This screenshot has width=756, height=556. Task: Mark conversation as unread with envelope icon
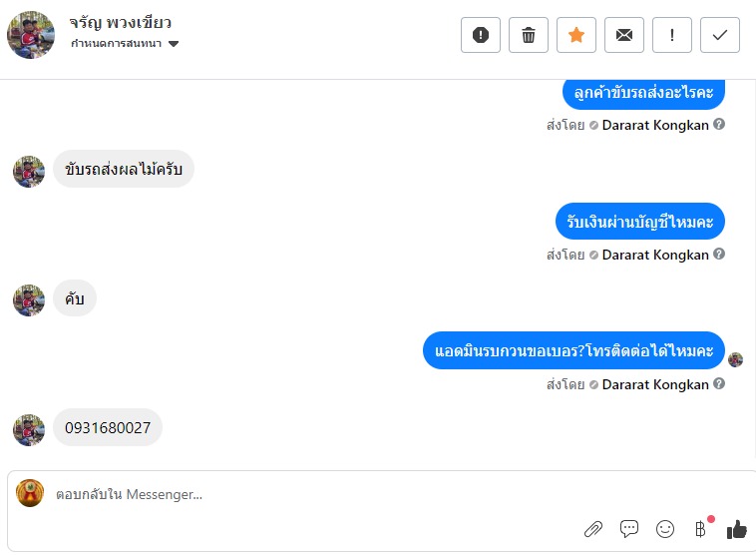[624, 35]
